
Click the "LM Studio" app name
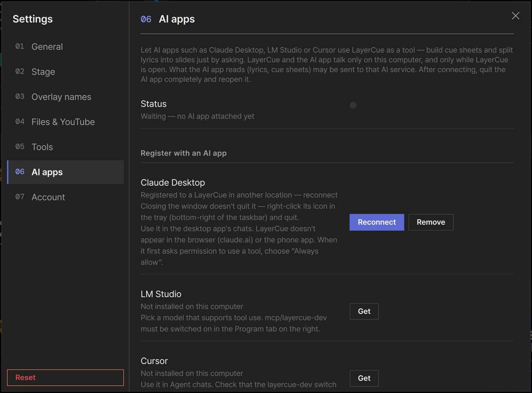pos(161,294)
